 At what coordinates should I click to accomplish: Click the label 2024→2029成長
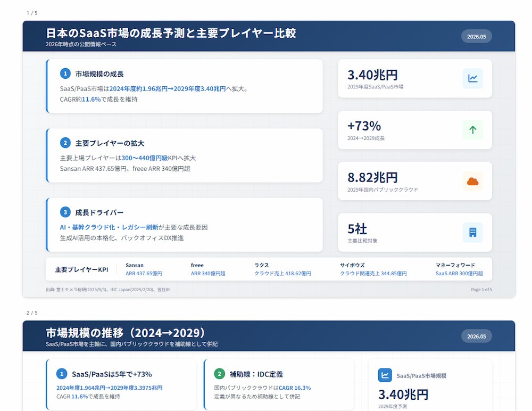tap(366, 138)
